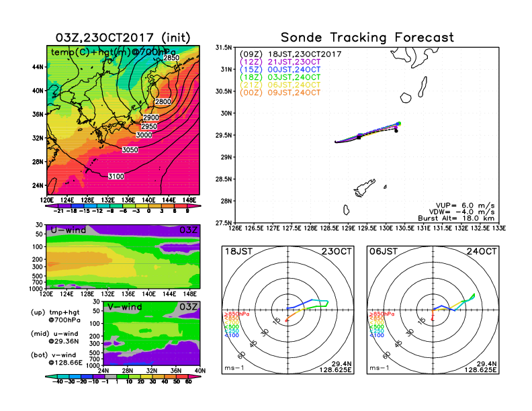Select the (15Z) 00JST,24OCT legend entry
Screen dimensions: 532x411
tap(280, 70)
